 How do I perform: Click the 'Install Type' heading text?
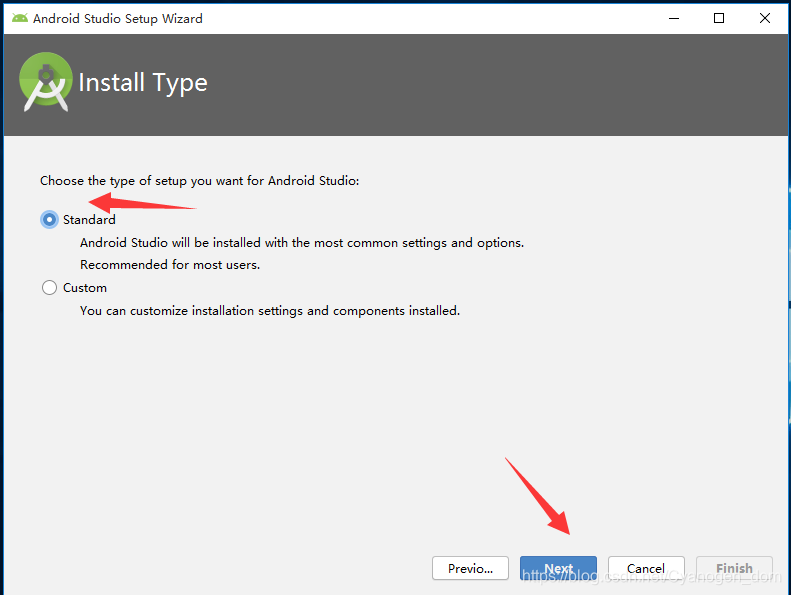point(143,83)
